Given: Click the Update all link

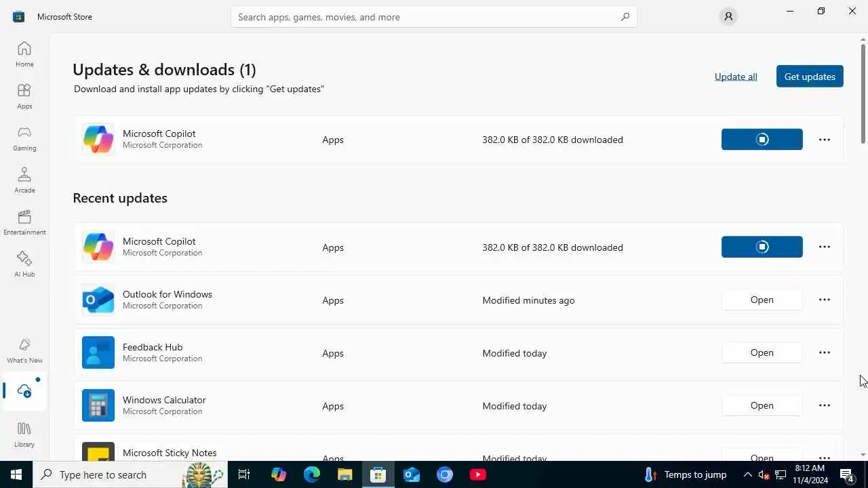Looking at the screenshot, I should 736,77.
